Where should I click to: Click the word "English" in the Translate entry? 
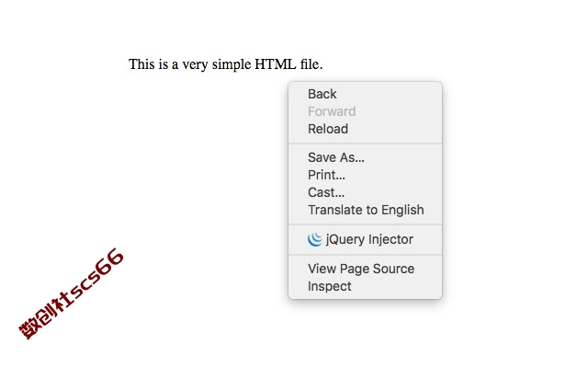(x=403, y=211)
